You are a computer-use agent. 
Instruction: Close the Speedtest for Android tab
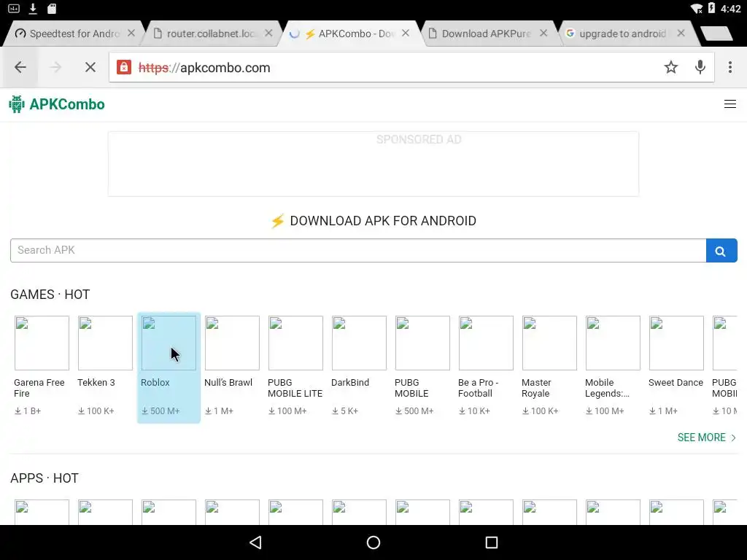(131, 33)
